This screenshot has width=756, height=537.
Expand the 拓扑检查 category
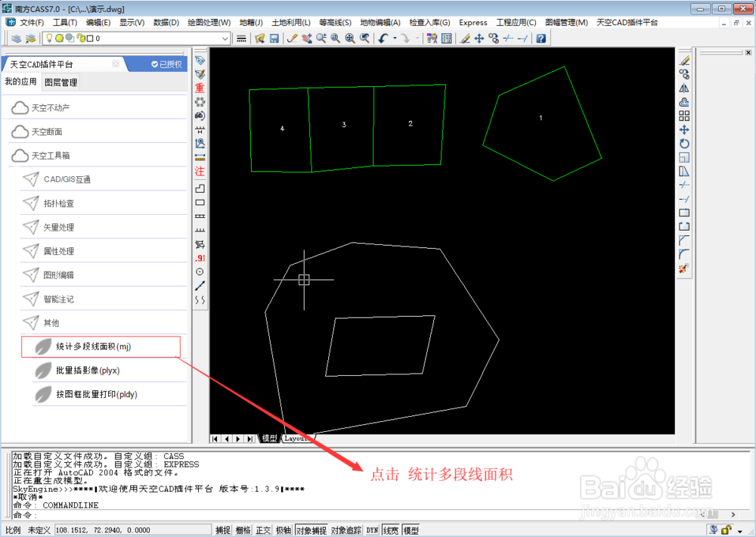click(x=103, y=203)
